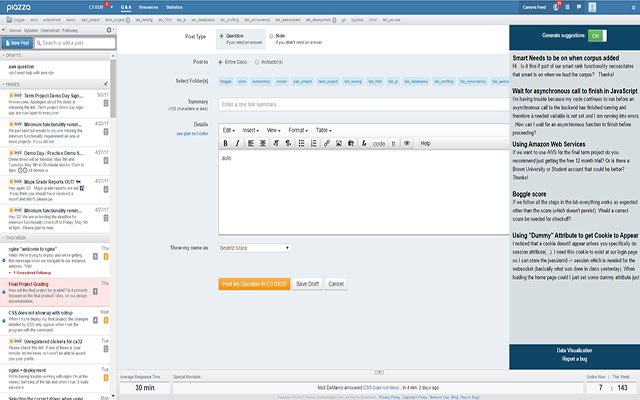Click the left-to-right text direction icon
Image resolution: width=640 pixels, height=400 pixels.
click(276, 143)
